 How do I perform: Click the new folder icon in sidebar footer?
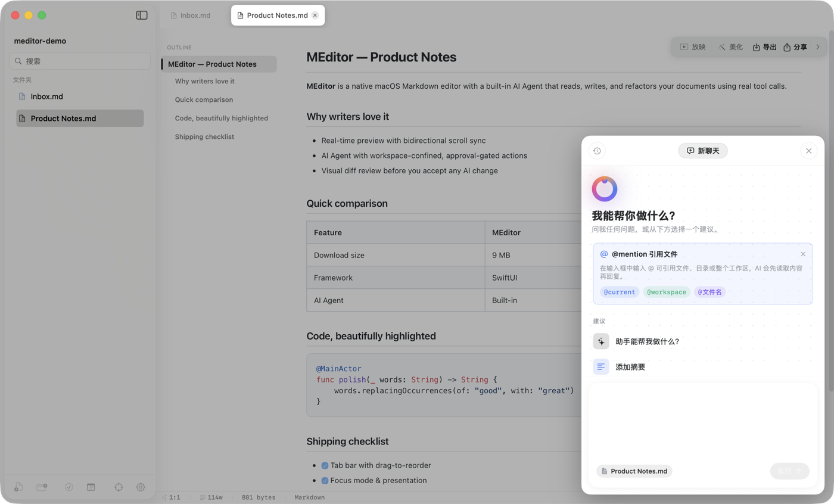(42, 487)
